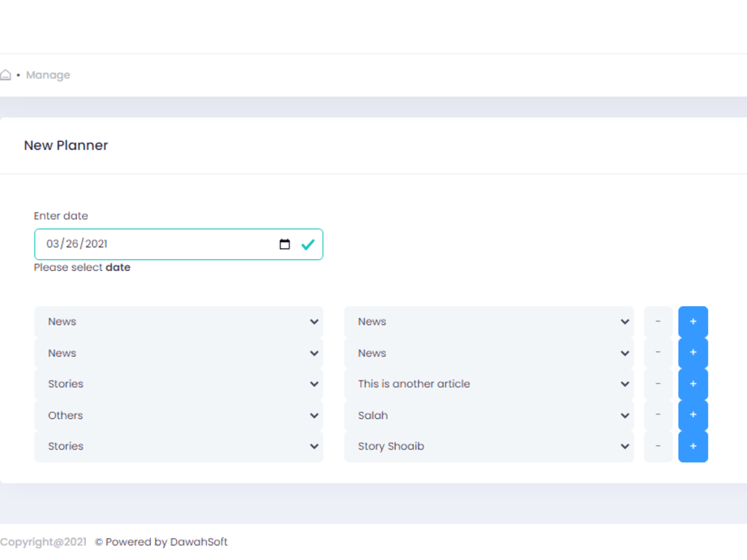
Task: Click the minus icon next to the Salah row
Action: 658,414
